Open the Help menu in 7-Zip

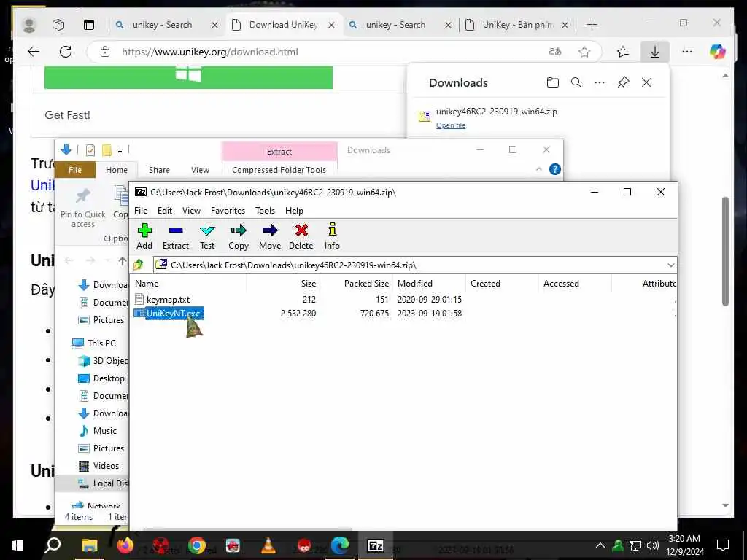point(294,211)
